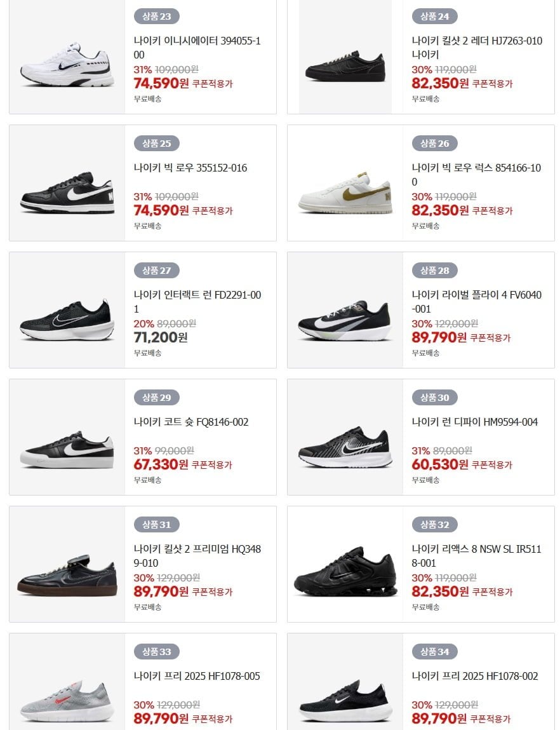
Task: Open Nike Interact Run FD2291-001 title link
Action: (x=197, y=302)
